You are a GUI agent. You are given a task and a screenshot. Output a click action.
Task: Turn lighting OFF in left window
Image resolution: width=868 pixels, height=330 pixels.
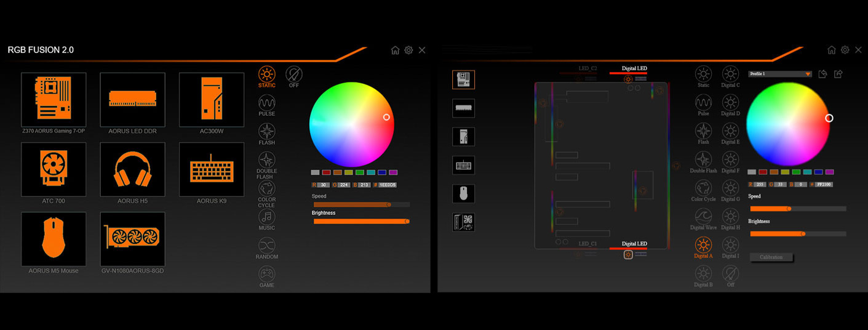(x=294, y=77)
